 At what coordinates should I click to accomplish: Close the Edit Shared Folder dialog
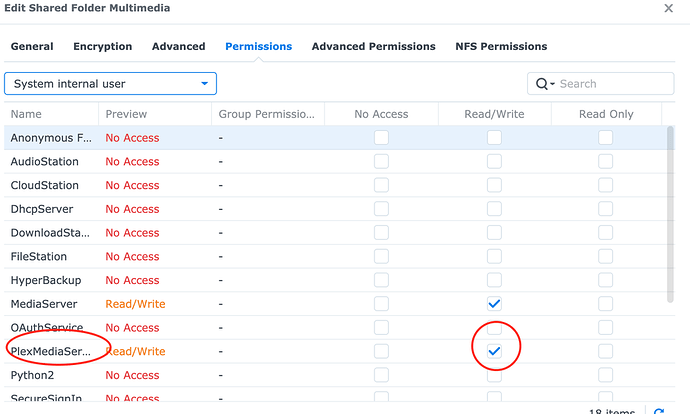tap(668, 8)
